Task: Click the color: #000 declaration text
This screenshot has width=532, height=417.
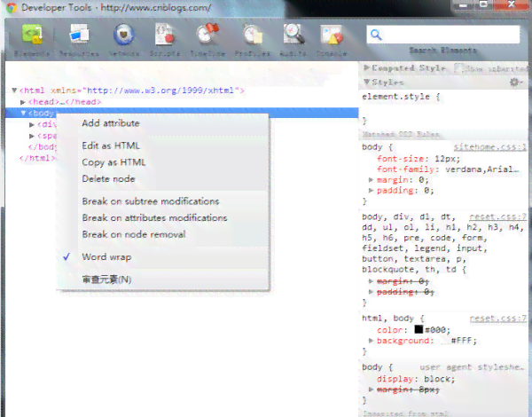Action: pos(413,329)
